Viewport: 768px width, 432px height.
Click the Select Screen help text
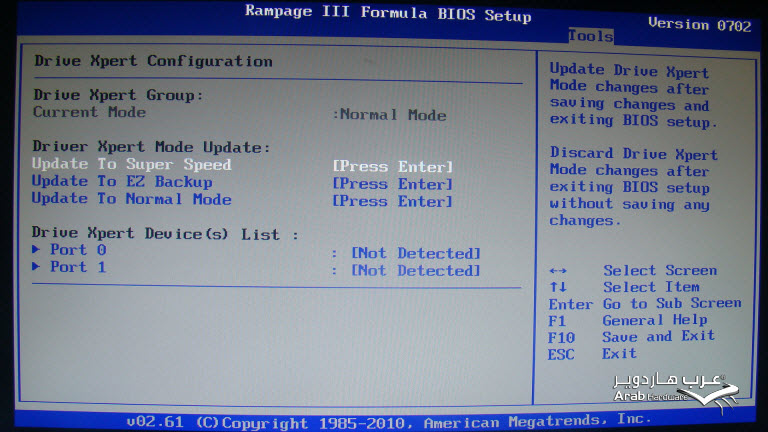pos(660,270)
